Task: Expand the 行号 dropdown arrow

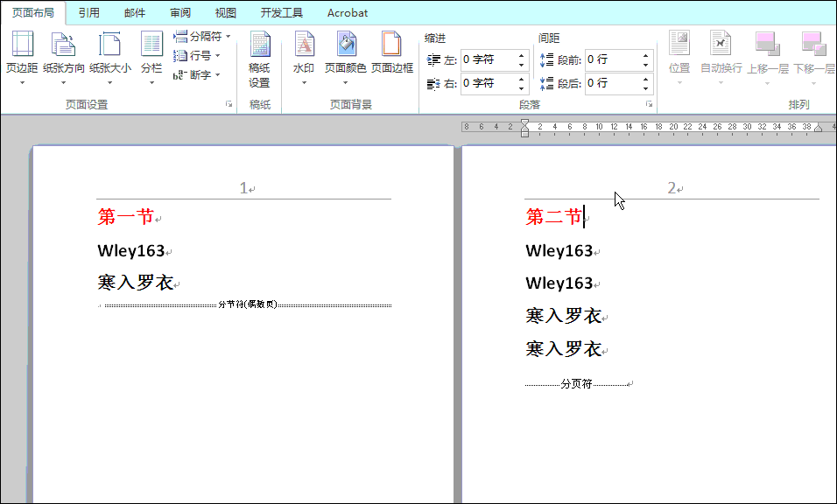Action: pyautogui.click(x=217, y=55)
